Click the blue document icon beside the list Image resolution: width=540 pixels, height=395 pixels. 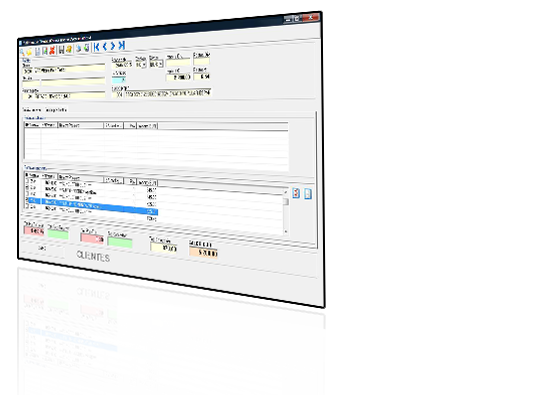308,194
